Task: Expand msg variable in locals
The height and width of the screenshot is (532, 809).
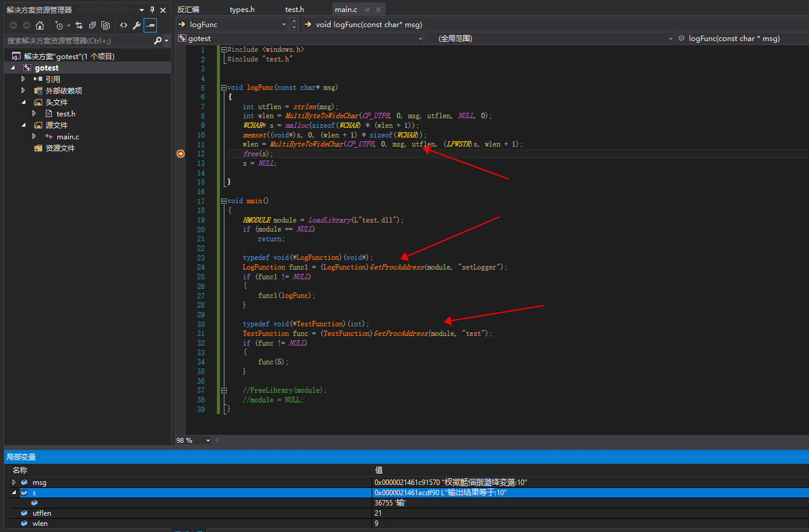Action: (x=14, y=483)
